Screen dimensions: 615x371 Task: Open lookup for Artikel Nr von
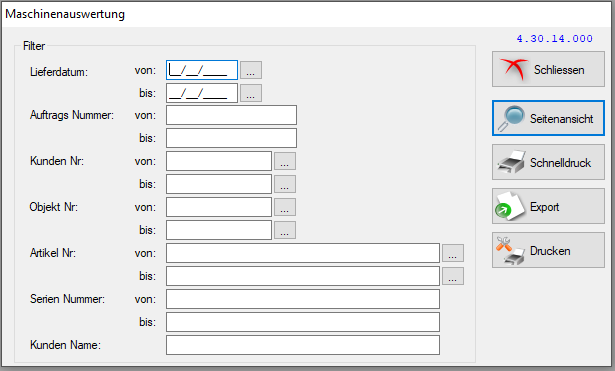pyautogui.click(x=453, y=253)
